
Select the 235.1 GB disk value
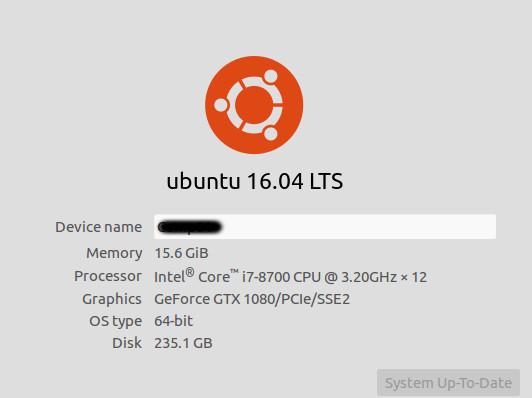(x=183, y=343)
